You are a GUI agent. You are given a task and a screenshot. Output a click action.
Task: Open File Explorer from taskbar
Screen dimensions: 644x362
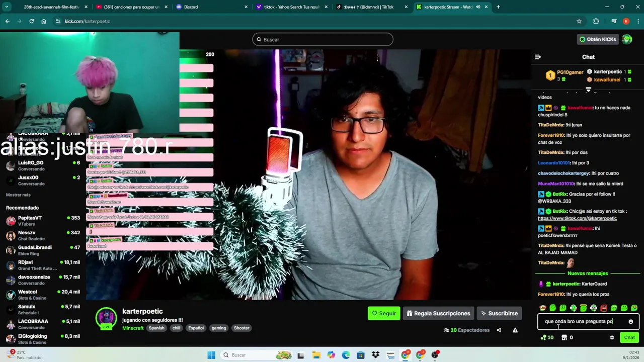[316, 355]
